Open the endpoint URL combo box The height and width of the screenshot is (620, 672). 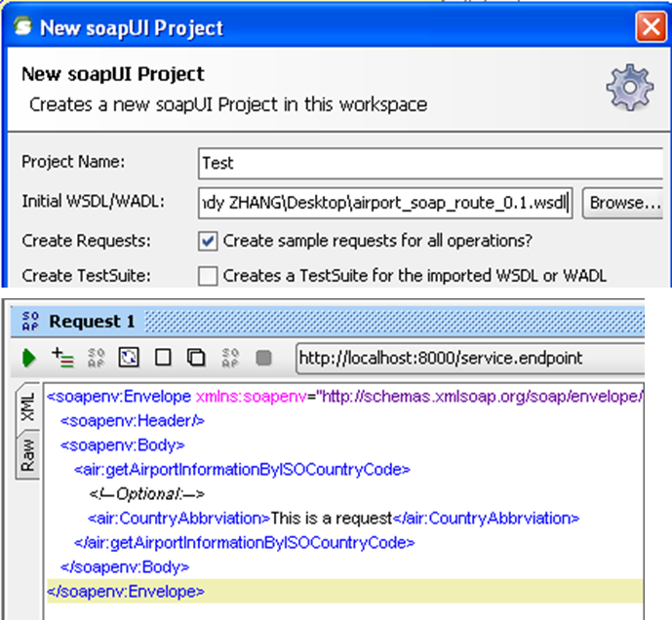coord(468,358)
